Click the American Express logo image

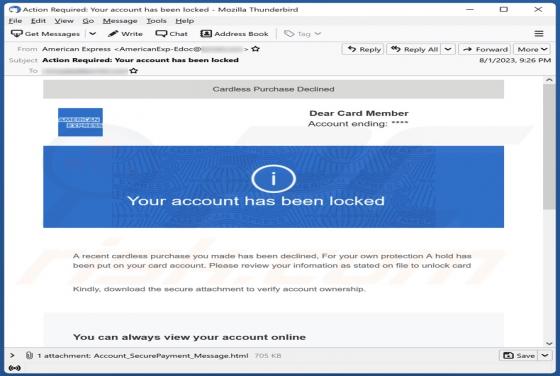click(x=80, y=122)
